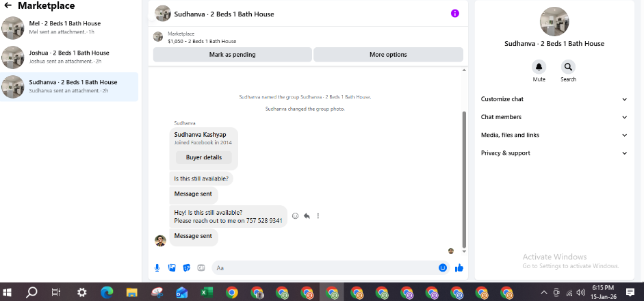
Task: Record a voice clip with the microphone icon
Action: pyautogui.click(x=157, y=267)
